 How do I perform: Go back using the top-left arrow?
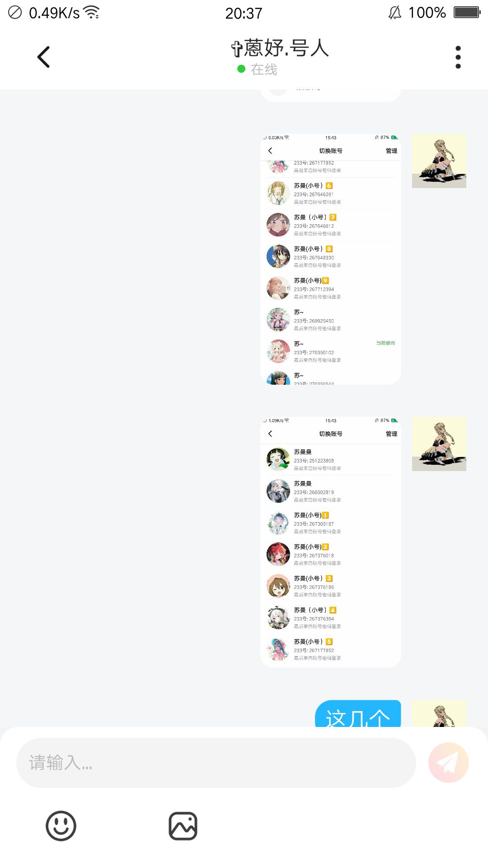(43, 57)
